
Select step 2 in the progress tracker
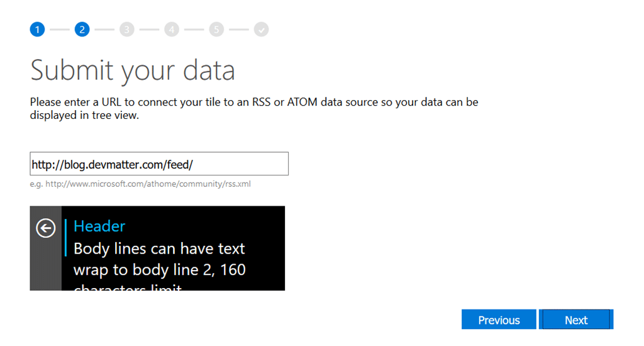[x=82, y=30]
